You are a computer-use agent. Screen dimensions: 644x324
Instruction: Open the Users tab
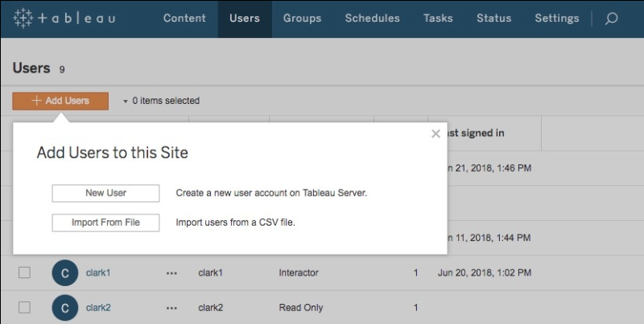pyautogui.click(x=245, y=19)
